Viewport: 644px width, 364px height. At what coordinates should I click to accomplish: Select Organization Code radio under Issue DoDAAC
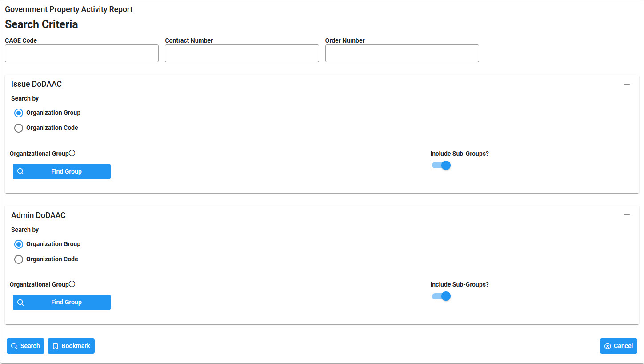[19, 128]
